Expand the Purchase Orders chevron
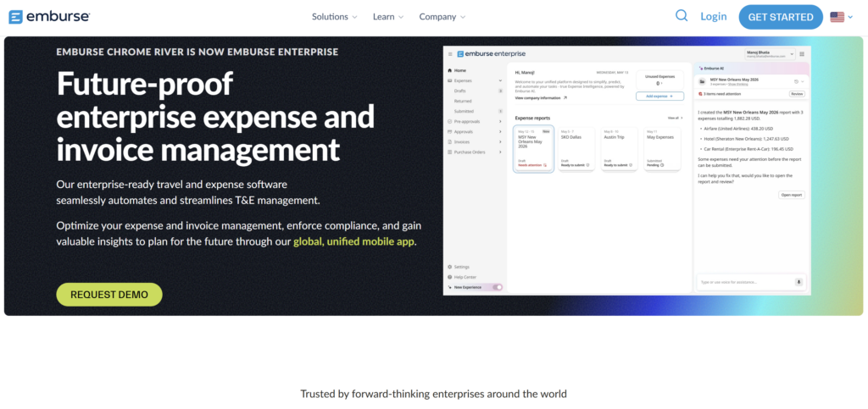Image resolution: width=868 pixels, height=409 pixels. click(x=500, y=152)
